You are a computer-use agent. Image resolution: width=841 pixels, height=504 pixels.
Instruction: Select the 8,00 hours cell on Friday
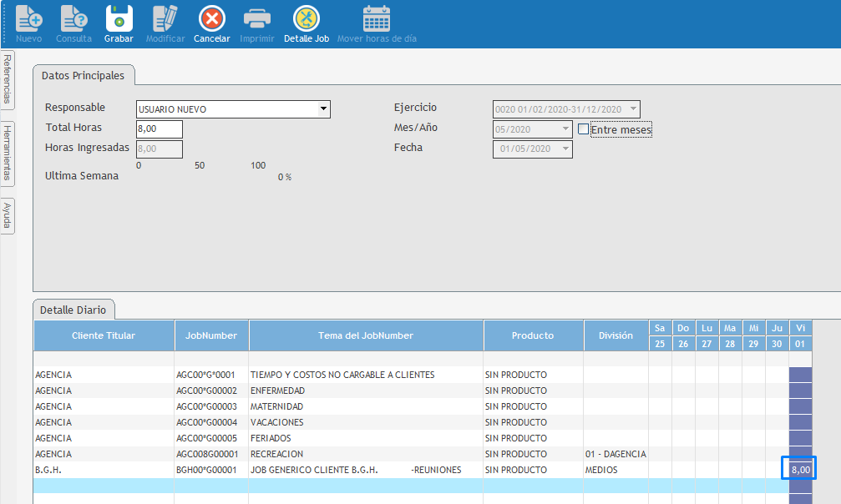799,470
